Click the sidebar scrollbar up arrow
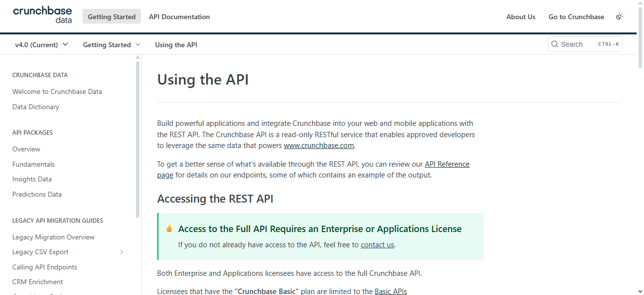Image resolution: width=644 pixels, height=295 pixels. (138, 57)
